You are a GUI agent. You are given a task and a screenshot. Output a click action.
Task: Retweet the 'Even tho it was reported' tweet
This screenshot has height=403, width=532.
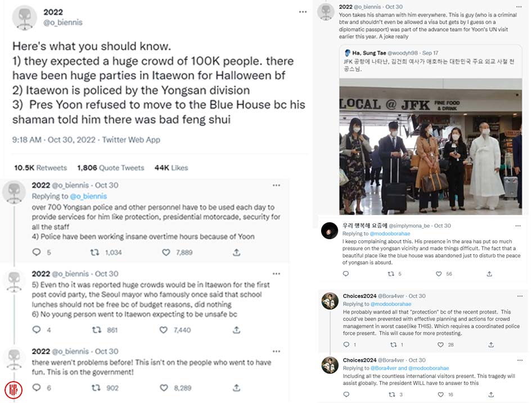[96, 330]
